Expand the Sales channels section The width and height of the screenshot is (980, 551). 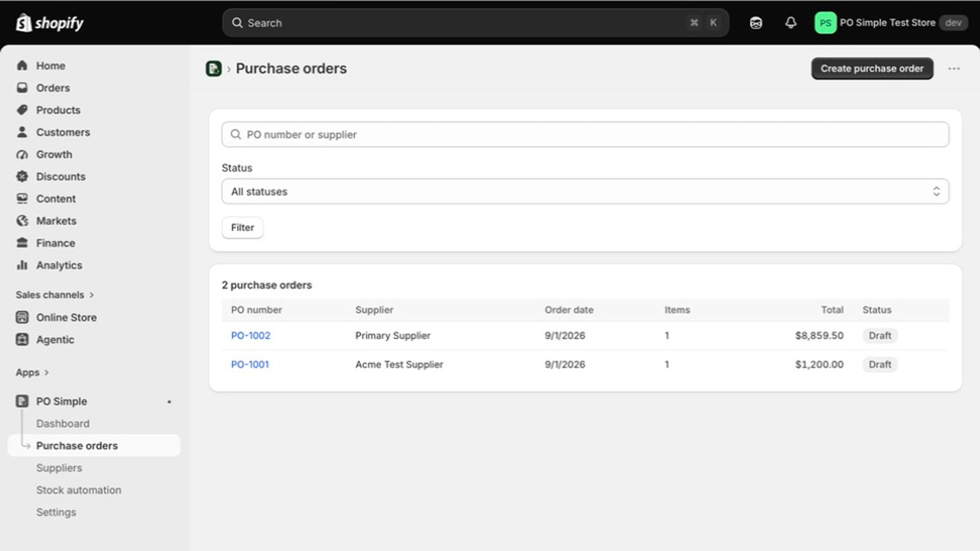55,295
